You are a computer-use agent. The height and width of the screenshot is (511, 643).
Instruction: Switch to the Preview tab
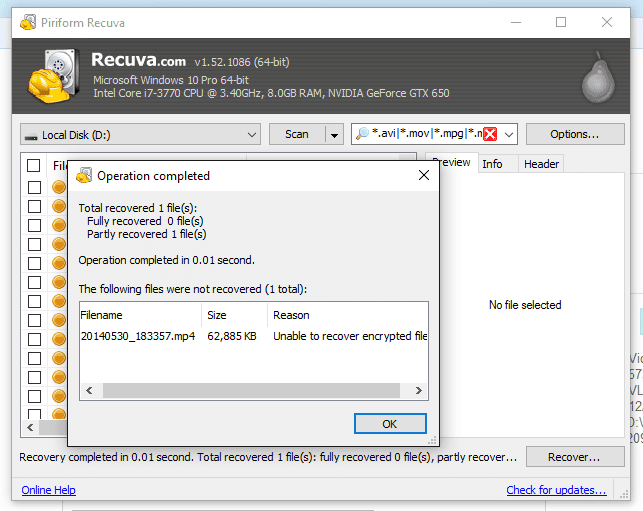point(452,163)
